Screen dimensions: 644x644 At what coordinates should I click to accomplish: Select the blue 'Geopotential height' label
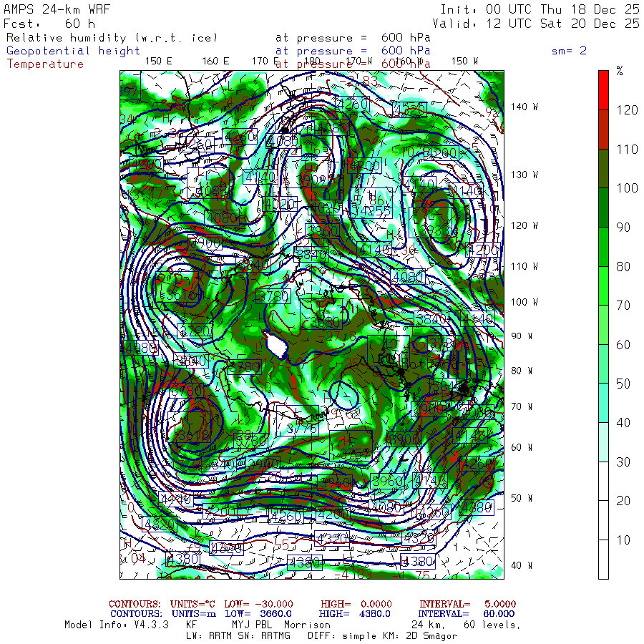(74, 51)
